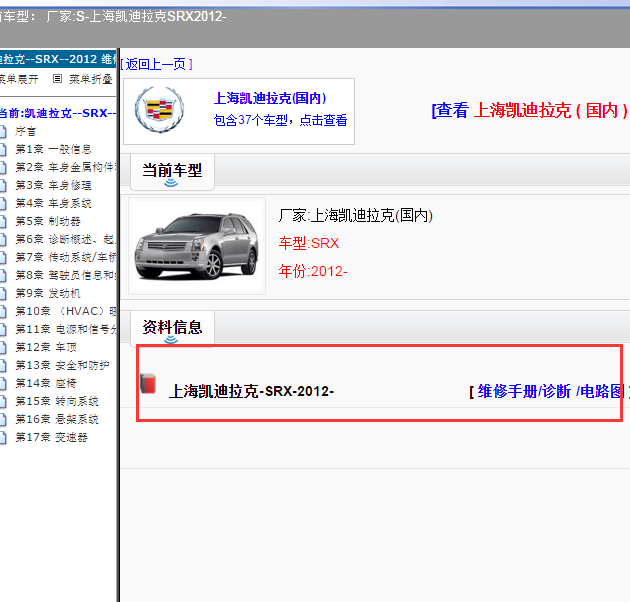The height and width of the screenshot is (602, 630).
Task: Open 维修手册/诊断 /电路图 link
Action: coord(549,391)
